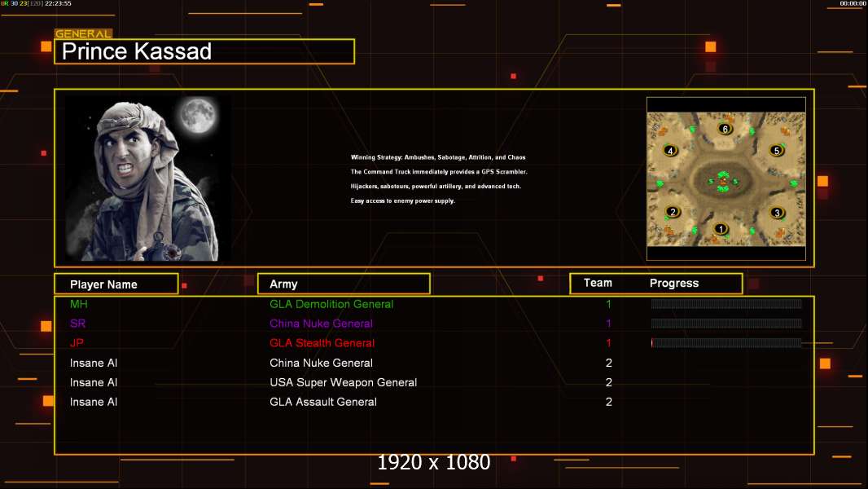Click GLA Stealth General army entry
The width and height of the screenshot is (868, 489).
point(322,343)
